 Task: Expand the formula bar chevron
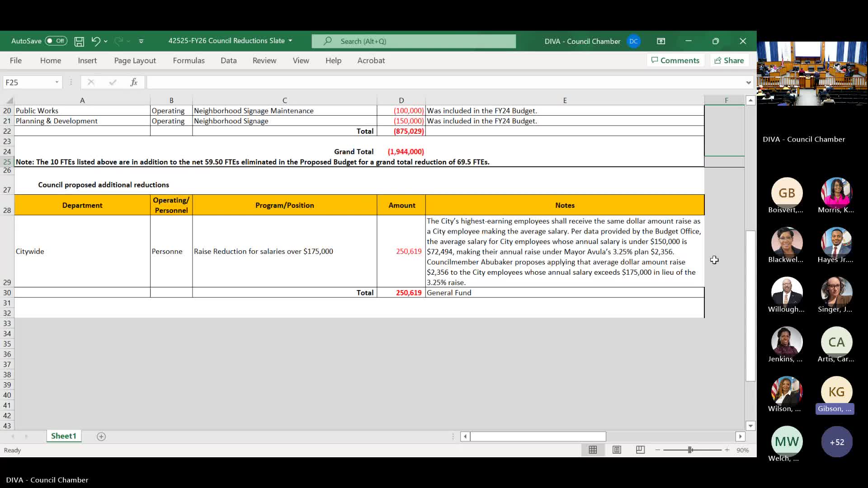(749, 82)
